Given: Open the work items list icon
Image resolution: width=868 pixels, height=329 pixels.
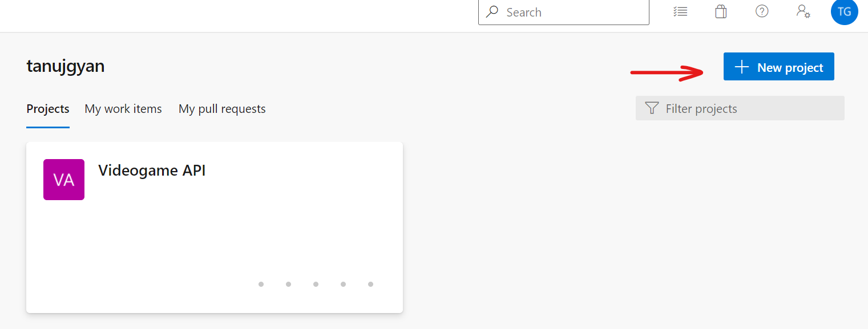Looking at the screenshot, I should tap(680, 11).
